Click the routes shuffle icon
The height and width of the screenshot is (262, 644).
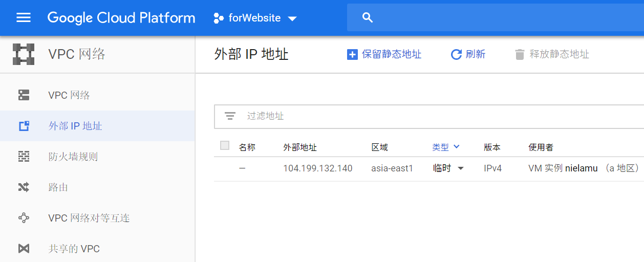point(24,187)
